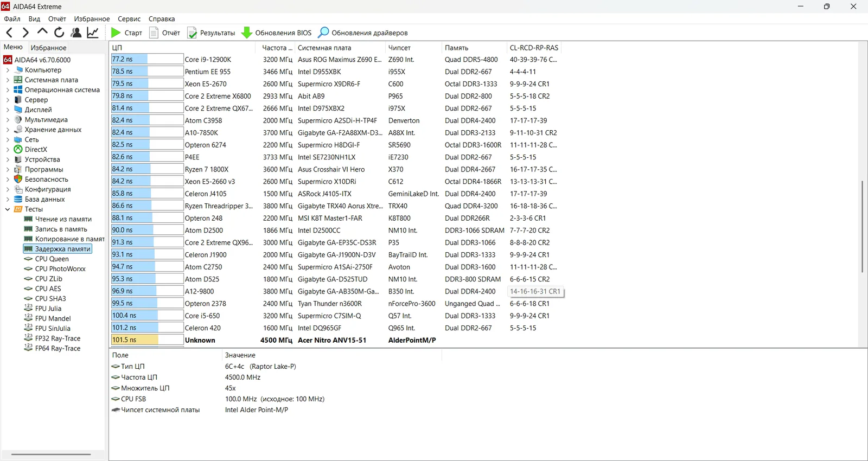868x461 pixels.
Task: Start the benchmark with Старт
Action: [x=126, y=33]
